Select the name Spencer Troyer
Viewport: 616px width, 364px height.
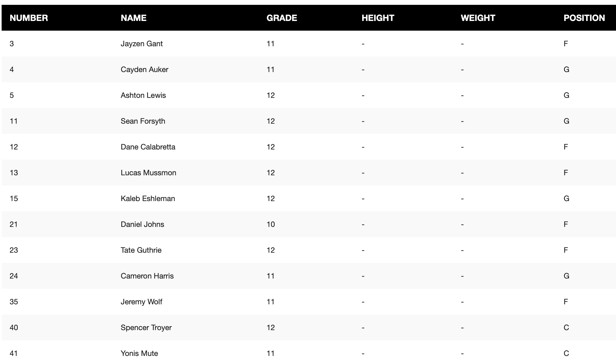click(146, 328)
